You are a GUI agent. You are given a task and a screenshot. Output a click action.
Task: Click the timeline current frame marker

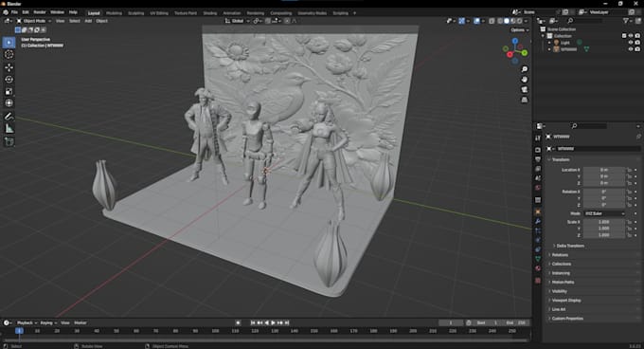(x=19, y=331)
